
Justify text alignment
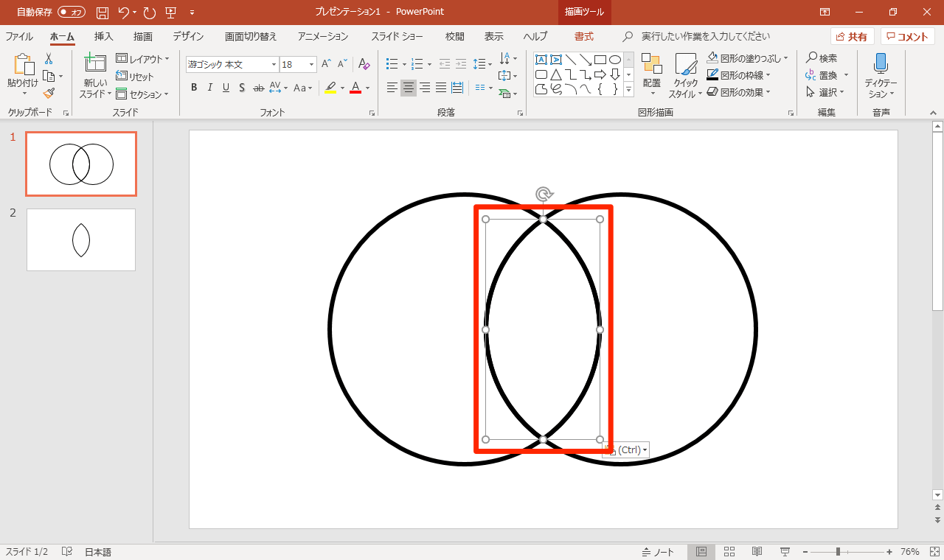click(x=441, y=88)
